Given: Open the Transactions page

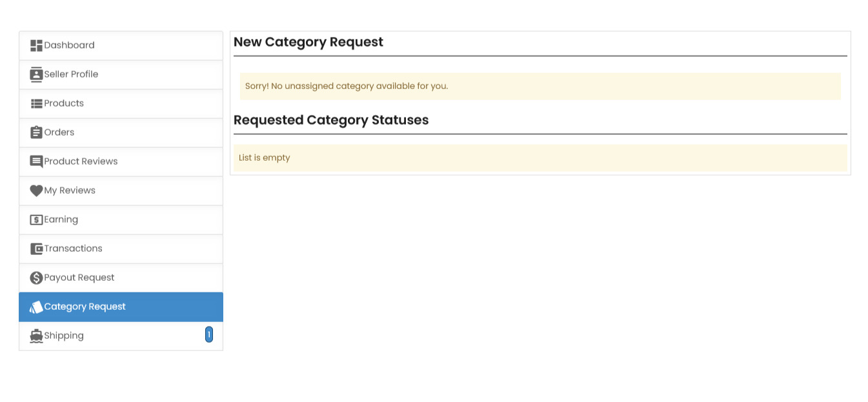Looking at the screenshot, I should tap(73, 249).
